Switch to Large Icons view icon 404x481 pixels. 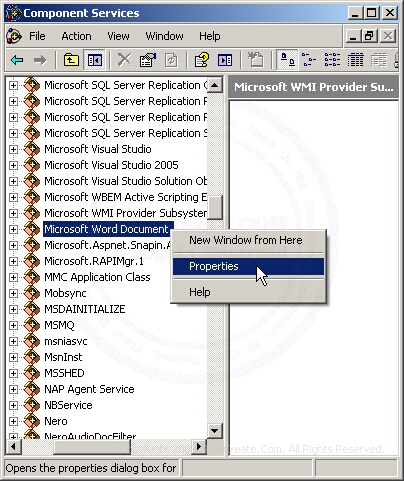[x=287, y=60]
